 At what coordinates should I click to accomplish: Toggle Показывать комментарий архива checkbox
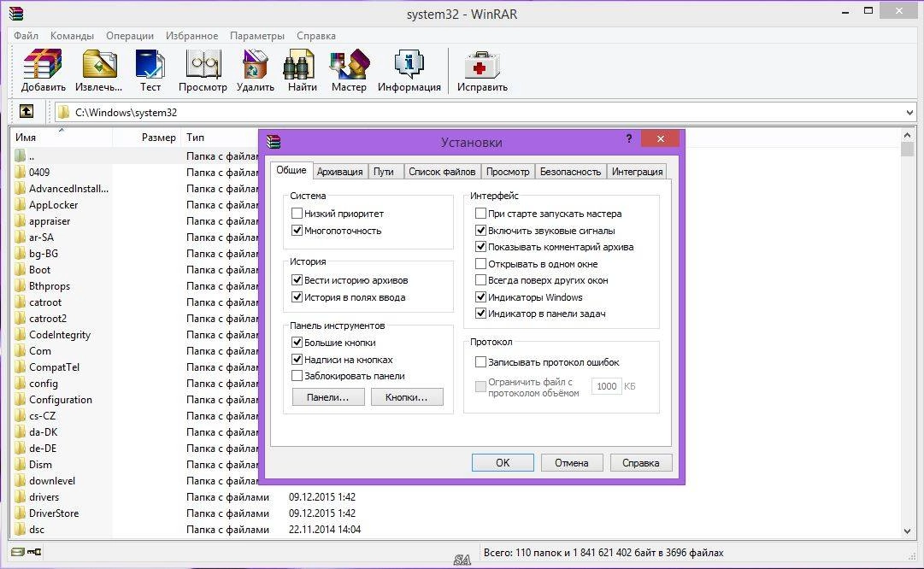coord(481,247)
